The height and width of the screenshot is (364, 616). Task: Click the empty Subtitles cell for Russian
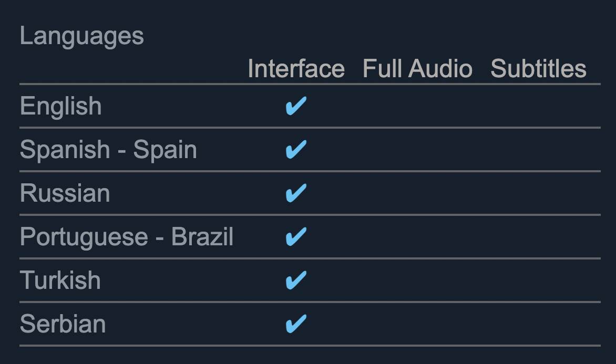click(x=538, y=193)
